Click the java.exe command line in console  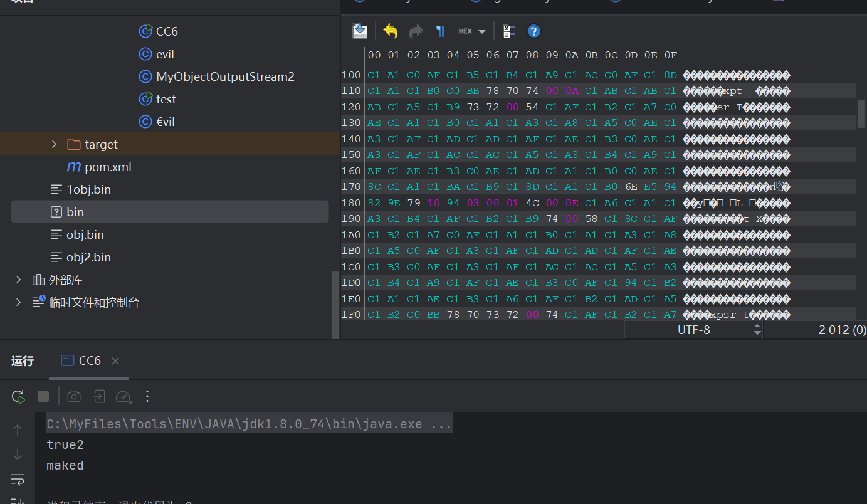250,424
